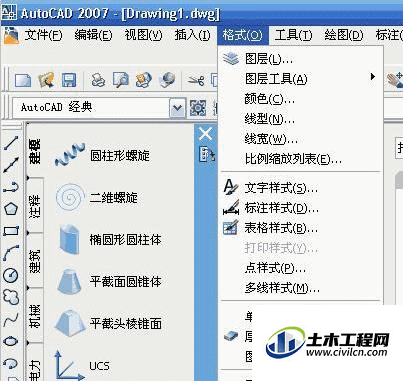Viewport: 403px width, 381px height.
Task: Click the text style icon in the menu
Action: [x=231, y=187]
